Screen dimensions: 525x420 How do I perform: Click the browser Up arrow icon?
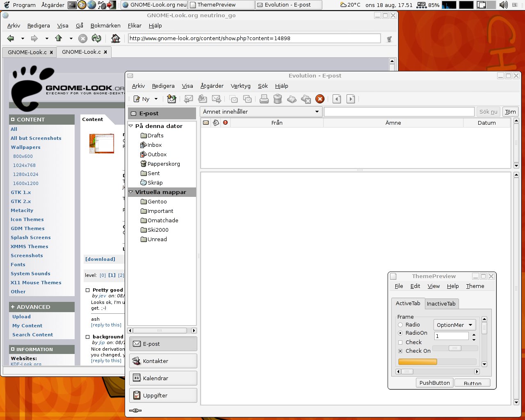58,38
